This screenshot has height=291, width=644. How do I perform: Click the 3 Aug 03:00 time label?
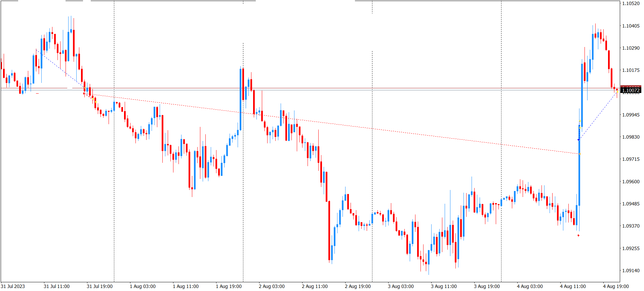tap(401, 286)
